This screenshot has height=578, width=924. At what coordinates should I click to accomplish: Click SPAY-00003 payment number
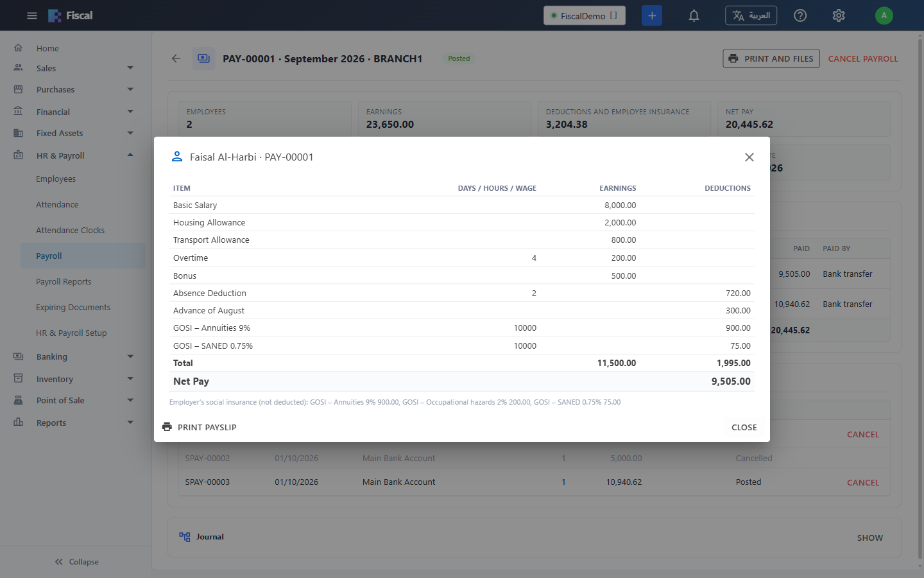click(207, 482)
